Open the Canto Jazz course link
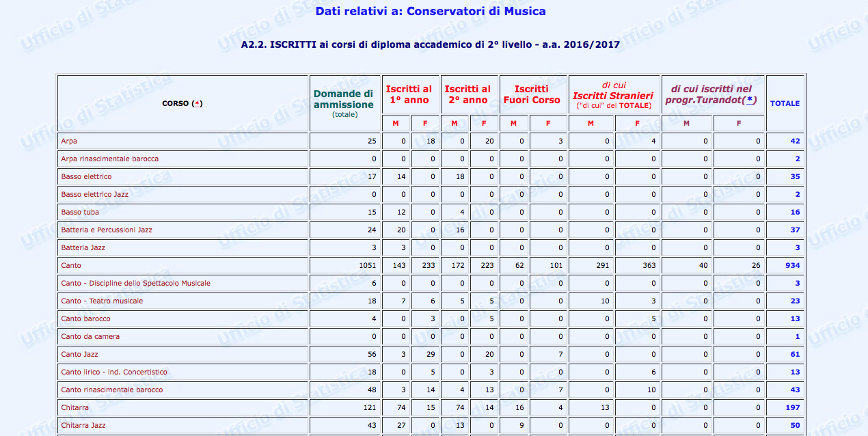Viewport: 868px width, 436px height. click(79, 355)
